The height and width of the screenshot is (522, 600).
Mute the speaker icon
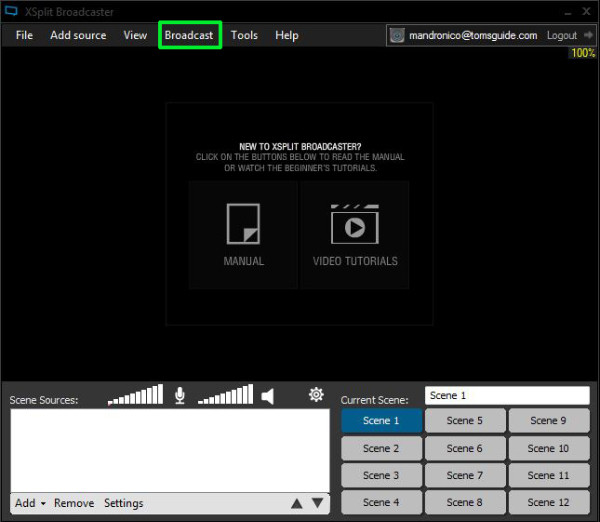tap(267, 396)
